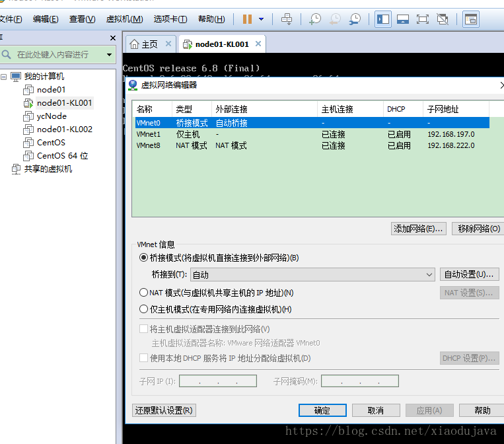This screenshot has height=444, width=504.
Task: Select the VMnet1 network row
Action: 312,134
